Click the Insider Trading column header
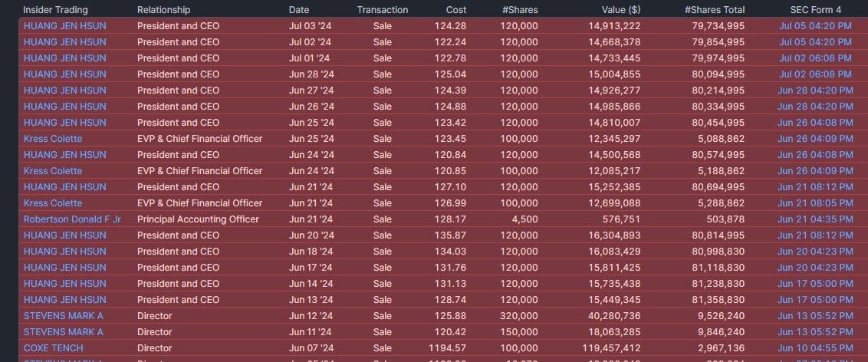 click(55, 10)
